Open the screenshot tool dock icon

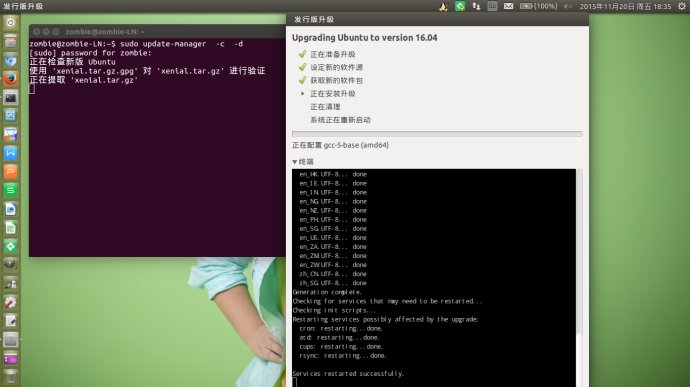(11, 116)
